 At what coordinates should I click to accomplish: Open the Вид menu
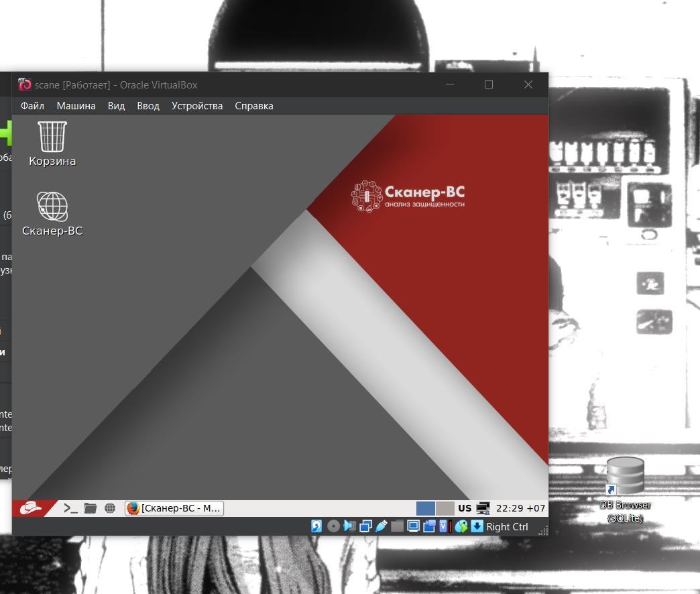(116, 106)
